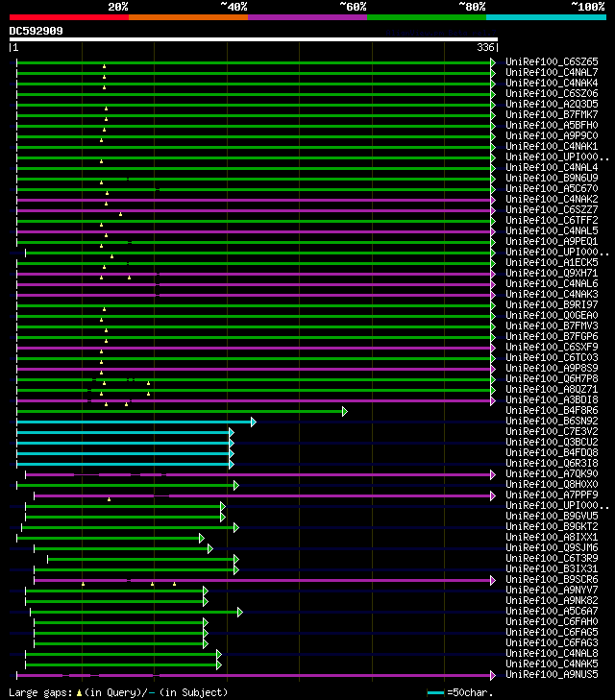Select the UniRef100_C4NAK5 label
This screenshot has height=700, width=615.
[552, 664]
